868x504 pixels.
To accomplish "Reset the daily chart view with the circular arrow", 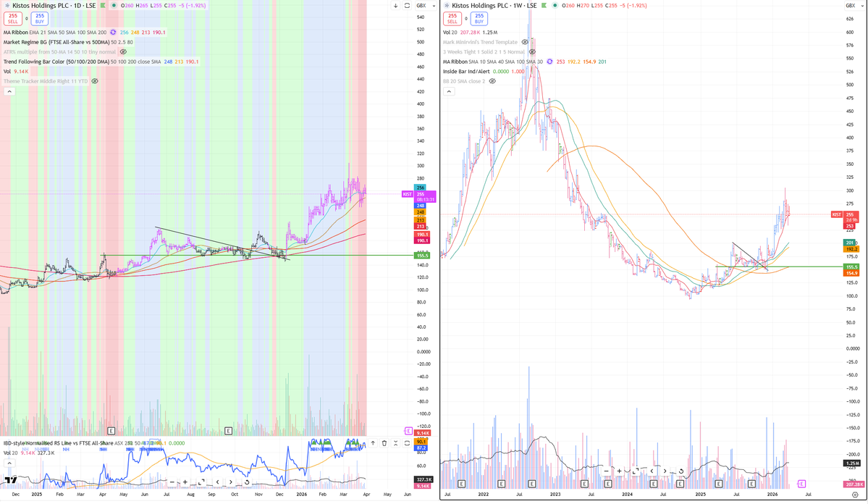I will click(x=247, y=482).
